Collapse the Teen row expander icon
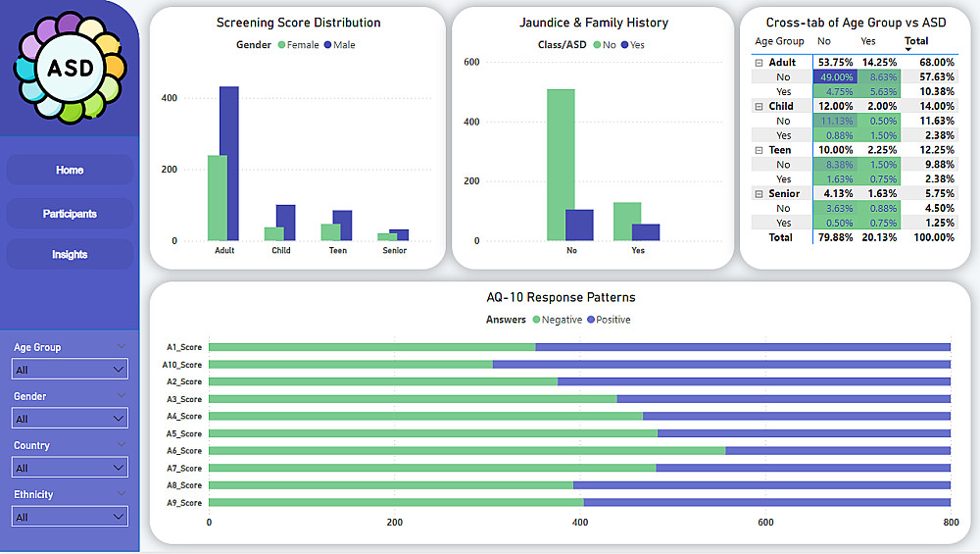This screenshot has height=554, width=980. 759,150
